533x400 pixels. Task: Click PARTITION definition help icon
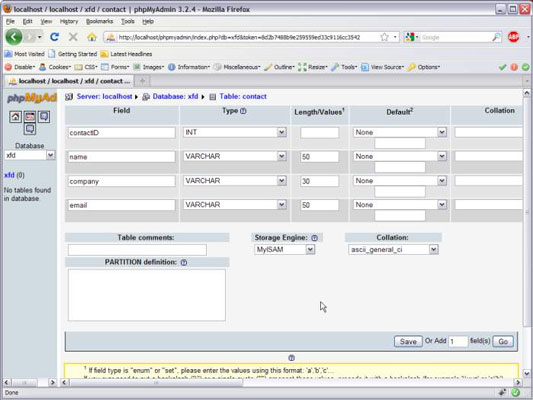tap(184, 262)
